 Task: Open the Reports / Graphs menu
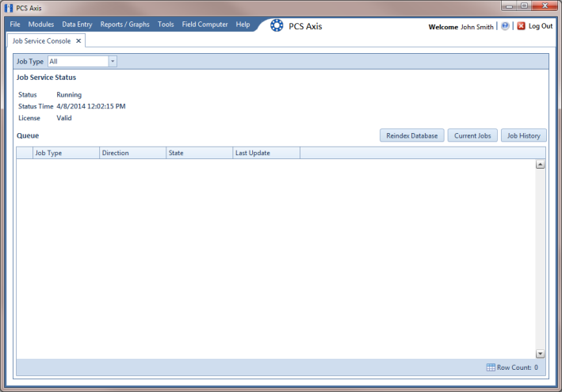tap(124, 25)
